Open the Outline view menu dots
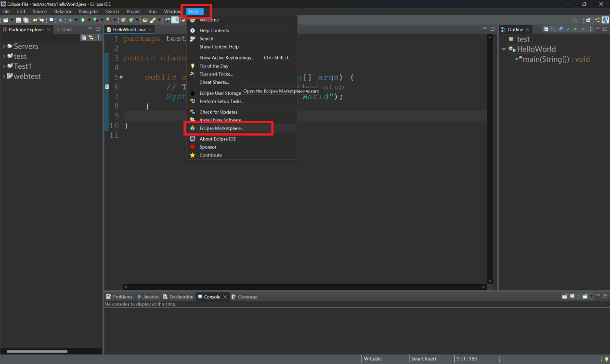 [x=590, y=29]
